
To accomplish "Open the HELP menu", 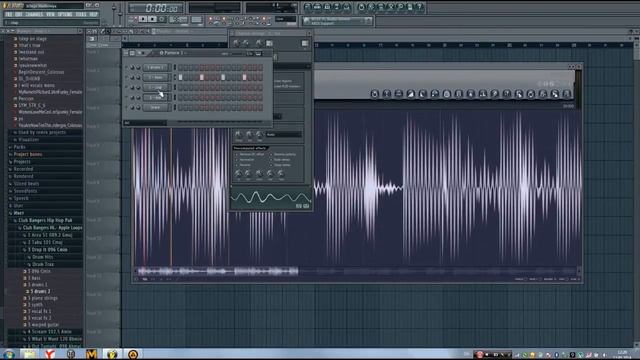I will point(93,14).
